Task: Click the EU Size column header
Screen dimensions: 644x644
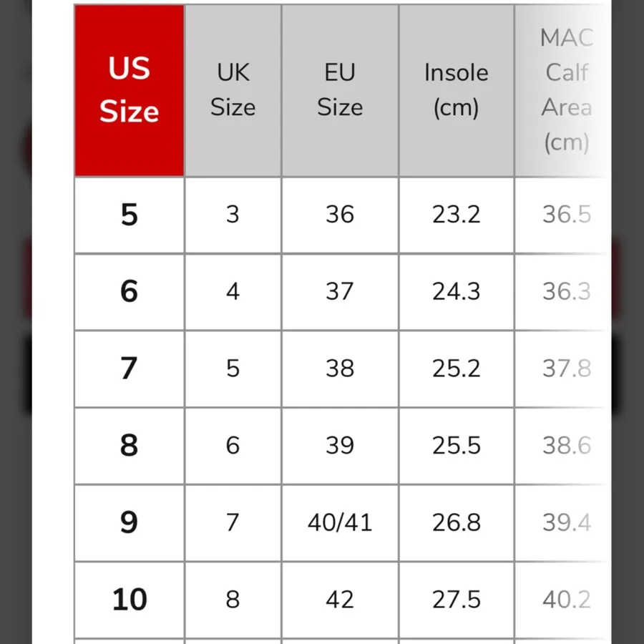Action: 340,90
